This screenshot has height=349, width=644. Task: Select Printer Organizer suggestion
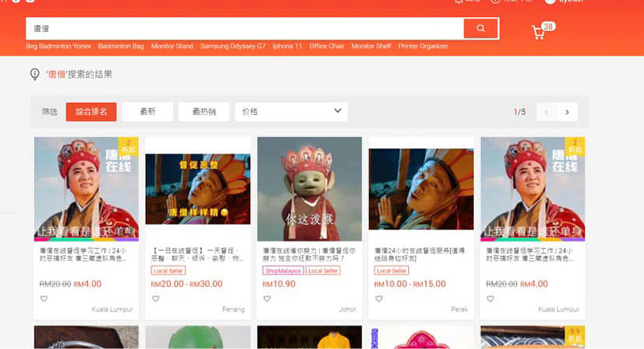pos(423,46)
